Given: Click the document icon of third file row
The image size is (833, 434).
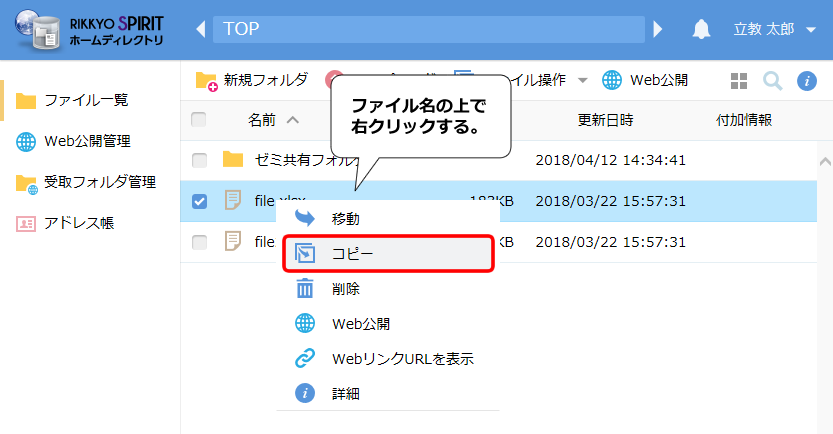Looking at the screenshot, I should pos(233,241).
